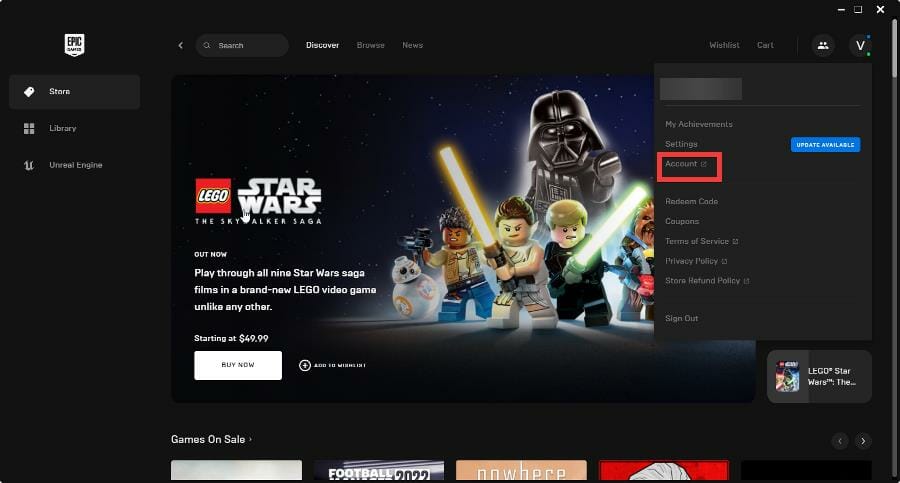Show previous Games On Sale items
This screenshot has height=483, width=900.
coord(840,441)
